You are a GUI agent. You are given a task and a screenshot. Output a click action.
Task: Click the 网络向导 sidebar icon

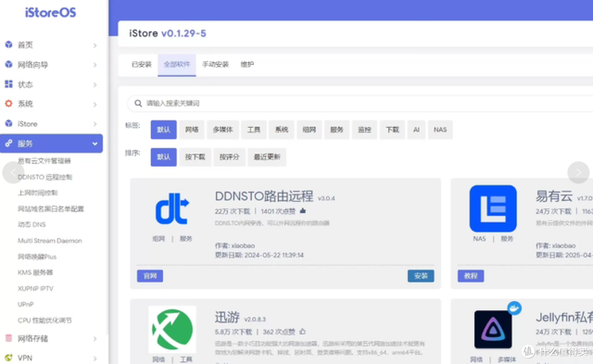9,64
